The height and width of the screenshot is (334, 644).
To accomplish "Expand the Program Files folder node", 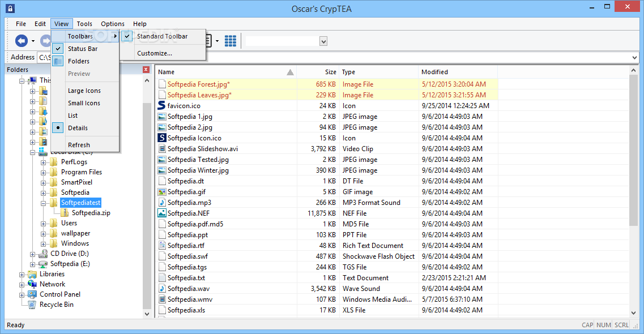I will [x=43, y=172].
